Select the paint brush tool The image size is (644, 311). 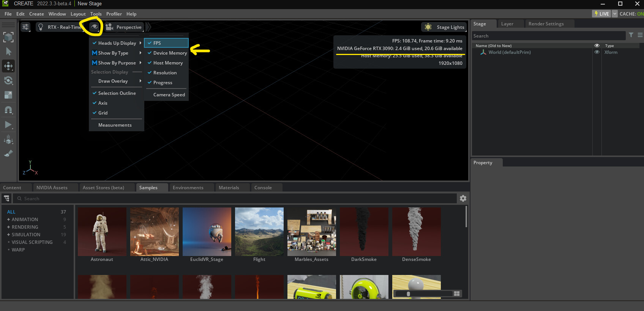click(x=8, y=154)
